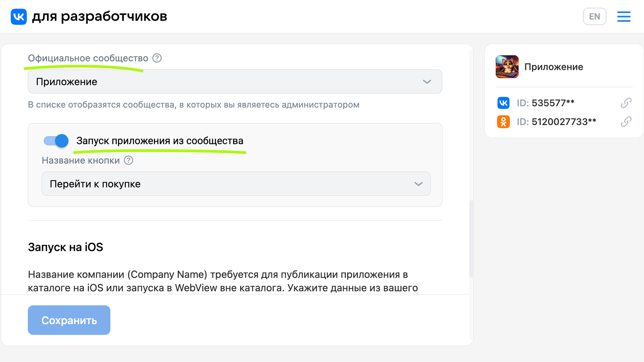Viewport: 644px width, 362px height.
Task: Click the Запуск приложения из сообщества label
Action: pyautogui.click(x=160, y=141)
